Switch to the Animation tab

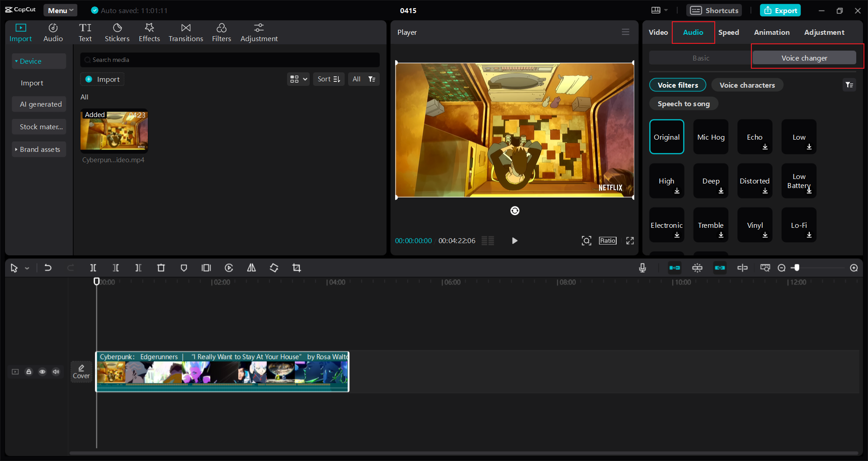pos(772,33)
